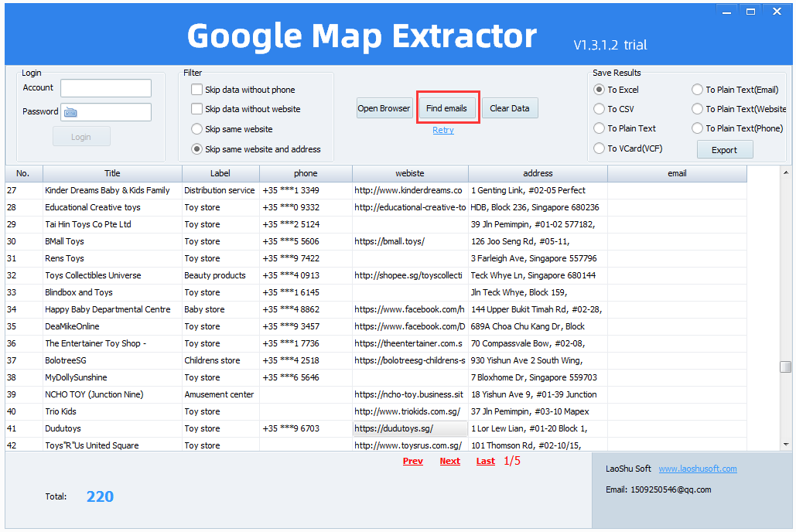Click the keyboard icon in Password field
Screen dimensions: 796x532
[70, 112]
